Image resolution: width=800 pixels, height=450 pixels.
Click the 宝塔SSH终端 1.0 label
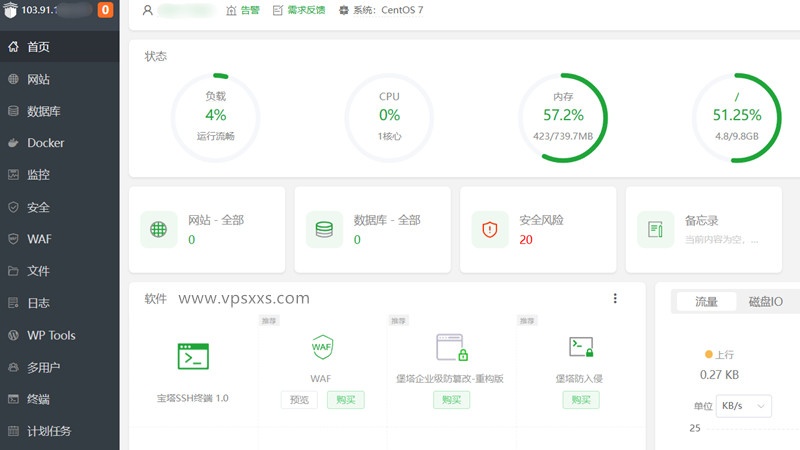pos(193,398)
